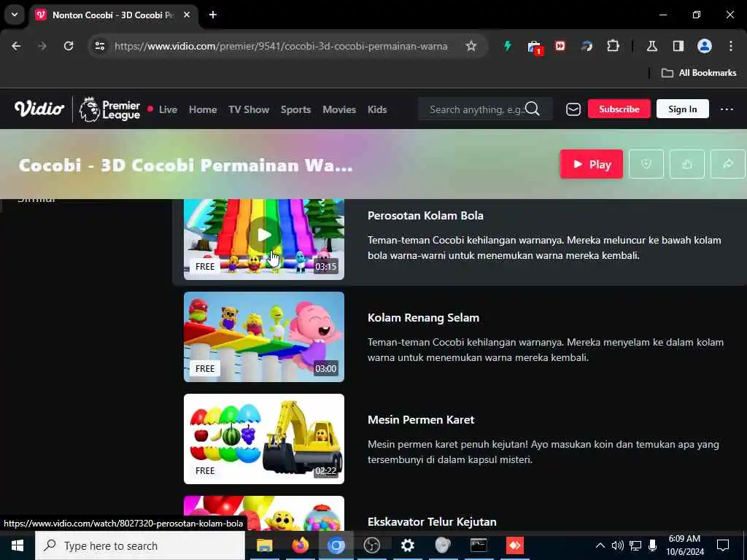This screenshot has width=747, height=560.
Task: Open the Ekskavator Telur Kejutan title
Action: (432, 522)
